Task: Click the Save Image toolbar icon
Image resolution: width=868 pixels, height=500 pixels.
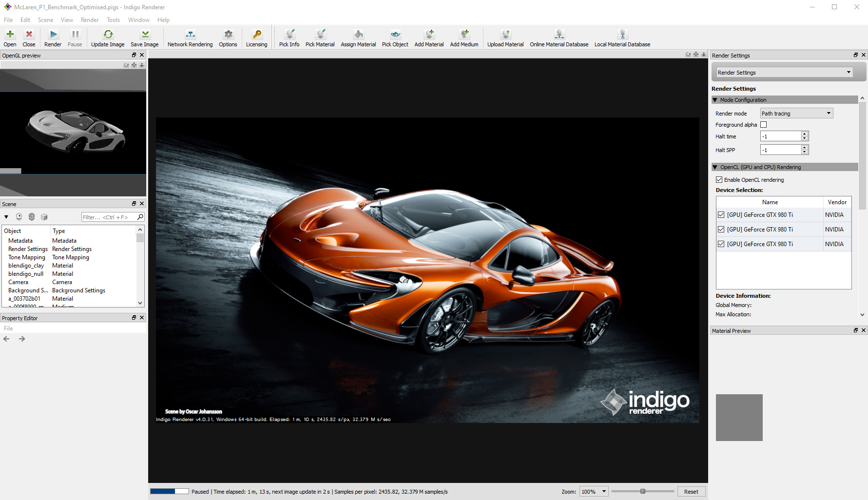Action: pos(145,38)
